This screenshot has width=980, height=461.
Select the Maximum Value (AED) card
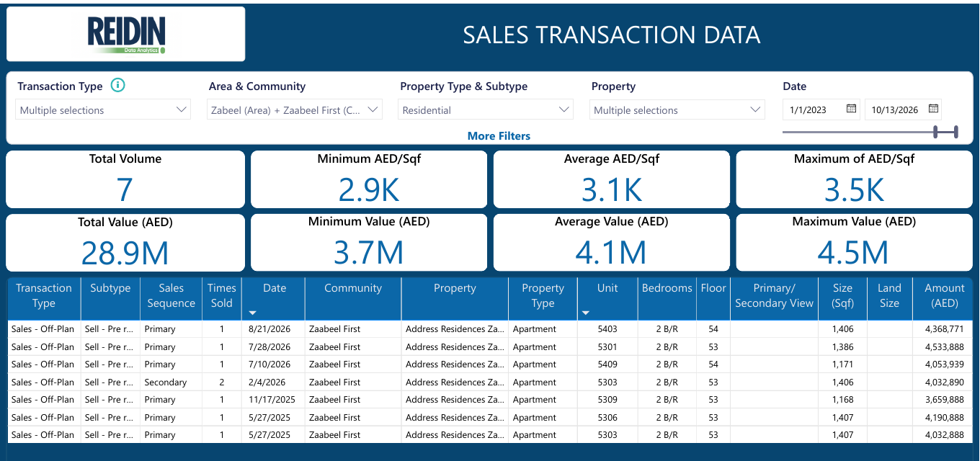click(854, 242)
